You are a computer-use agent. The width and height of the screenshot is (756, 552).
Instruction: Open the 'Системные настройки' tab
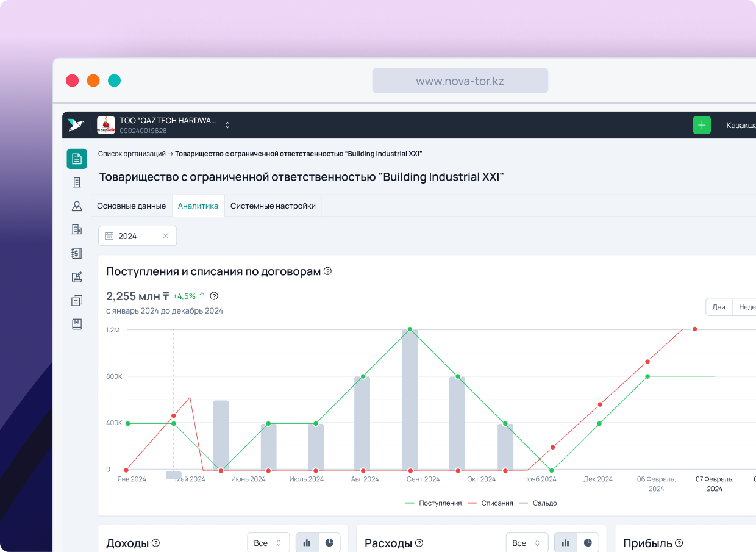click(x=273, y=206)
